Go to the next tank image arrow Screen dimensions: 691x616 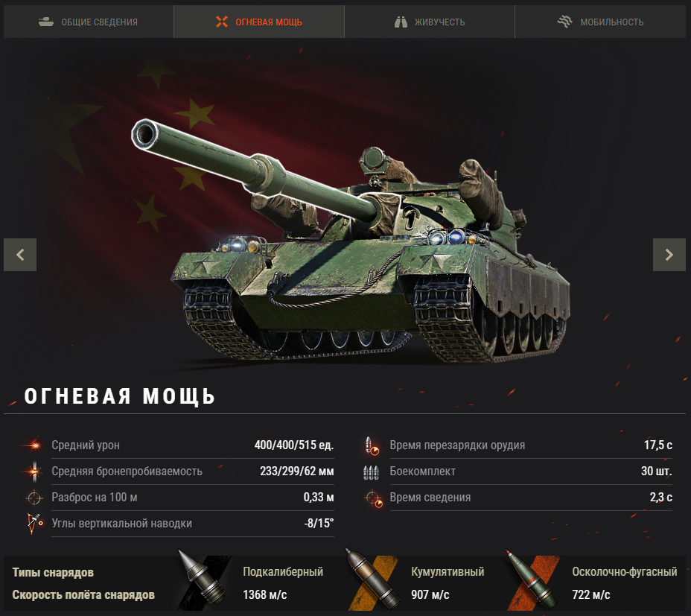(669, 255)
